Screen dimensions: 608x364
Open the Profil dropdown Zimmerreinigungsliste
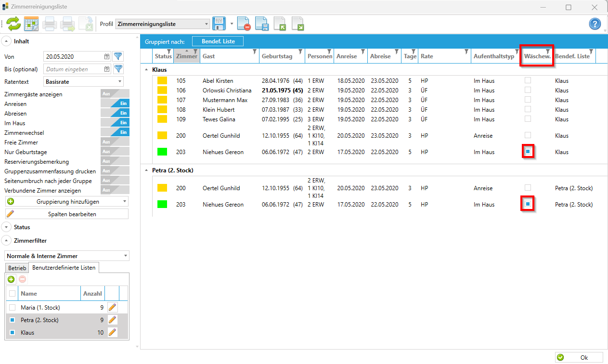[163, 24]
